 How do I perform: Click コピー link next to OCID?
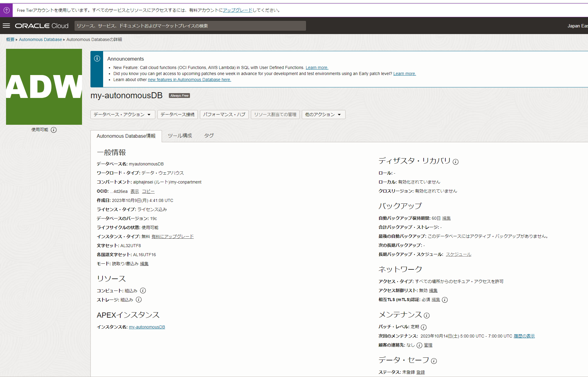[x=148, y=191]
